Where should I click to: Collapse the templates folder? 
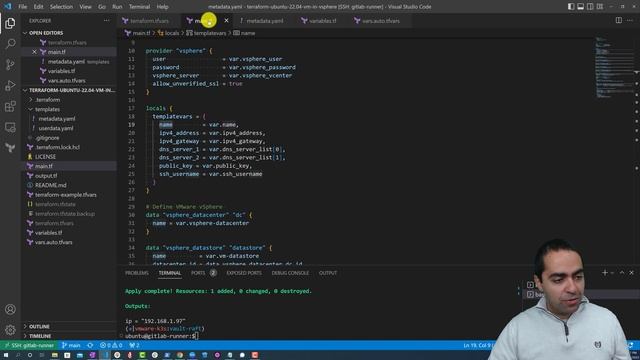coord(47,109)
